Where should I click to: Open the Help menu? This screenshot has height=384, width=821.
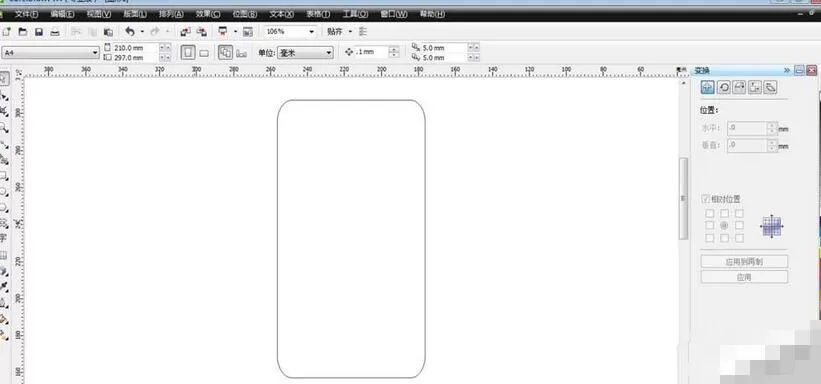tap(432, 14)
